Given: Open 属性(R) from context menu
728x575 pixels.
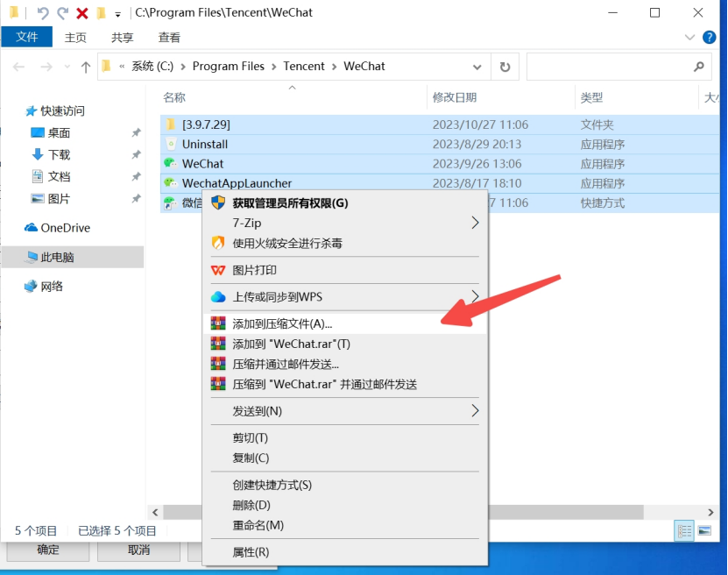Looking at the screenshot, I should pos(344,552).
